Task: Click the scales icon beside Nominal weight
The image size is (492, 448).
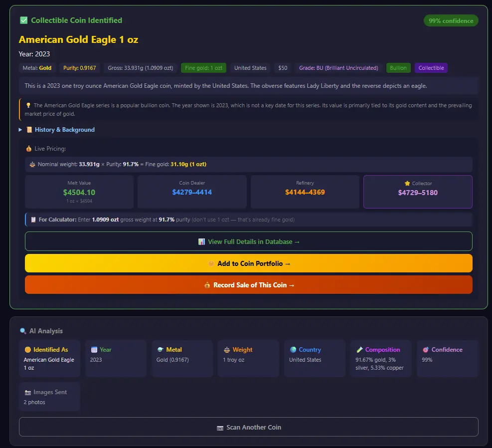Action: click(32, 164)
